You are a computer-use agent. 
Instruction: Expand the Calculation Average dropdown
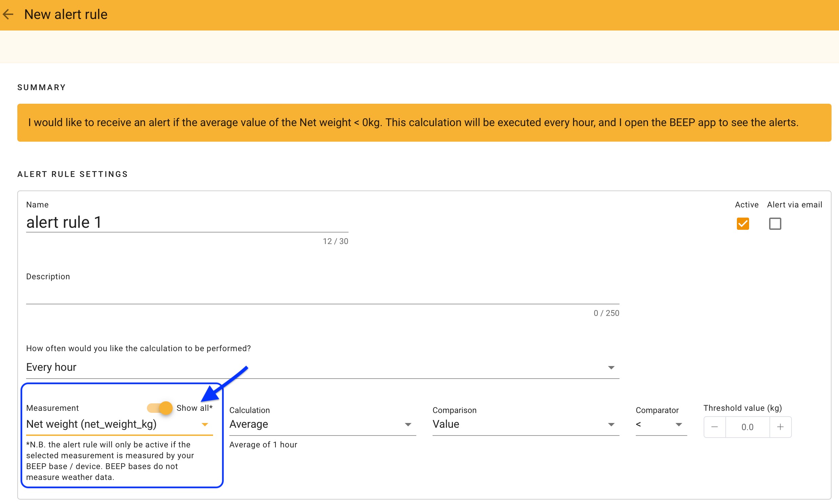click(408, 425)
